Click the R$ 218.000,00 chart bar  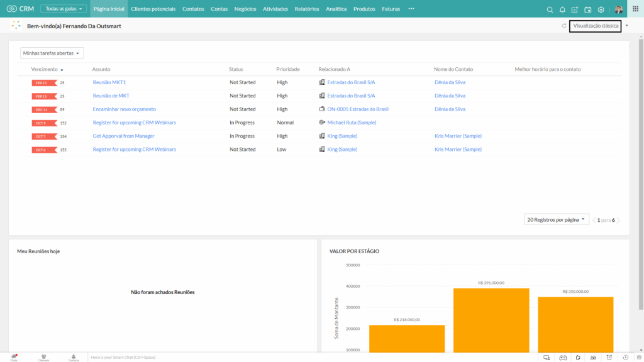407,339
